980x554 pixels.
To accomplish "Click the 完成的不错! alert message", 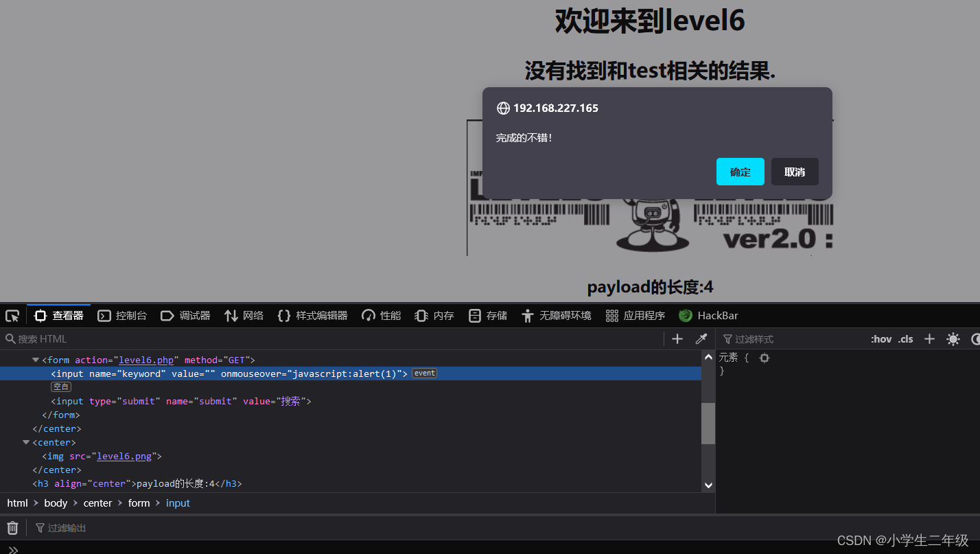I will tap(524, 138).
